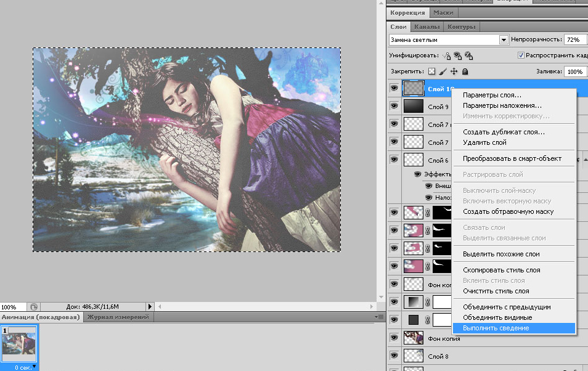Lock layer position with the cross-arrows icon
Viewport: 588px width, 371px height.
(454, 71)
